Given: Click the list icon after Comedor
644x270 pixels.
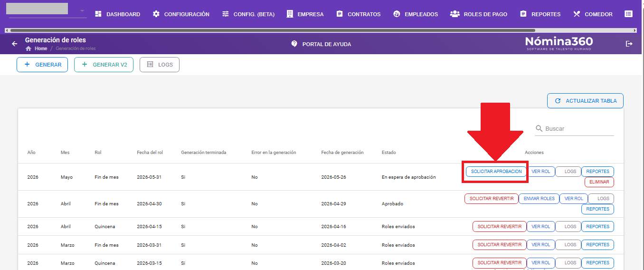Looking at the screenshot, I should tap(628, 14).
